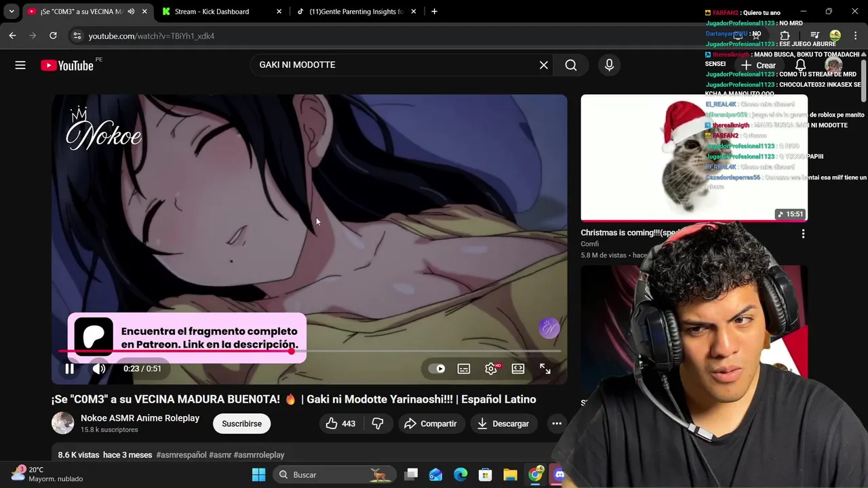The image size is (868, 488).
Task: Click the taskbar Buscar search box
Action: click(334, 474)
